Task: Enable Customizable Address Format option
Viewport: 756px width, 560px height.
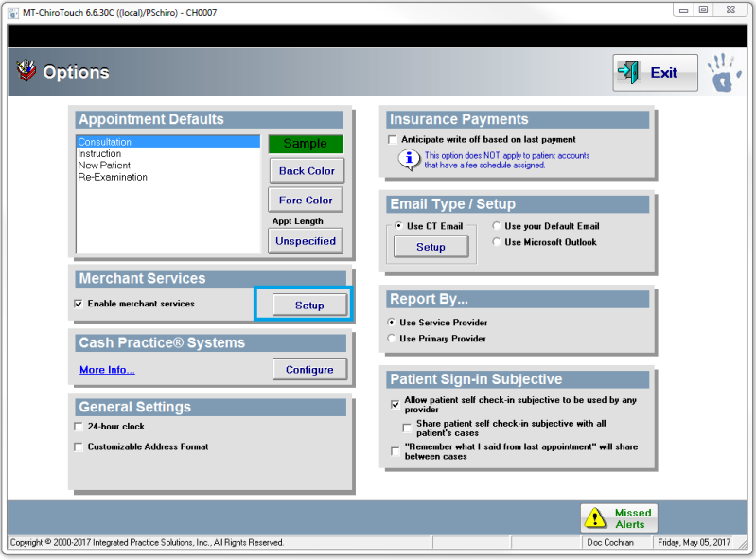Action: (79, 446)
